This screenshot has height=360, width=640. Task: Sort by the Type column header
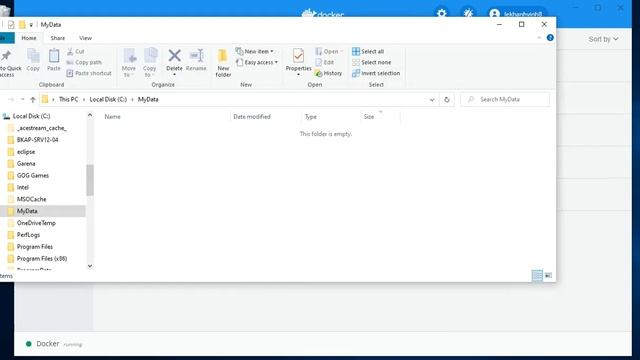[x=311, y=117]
